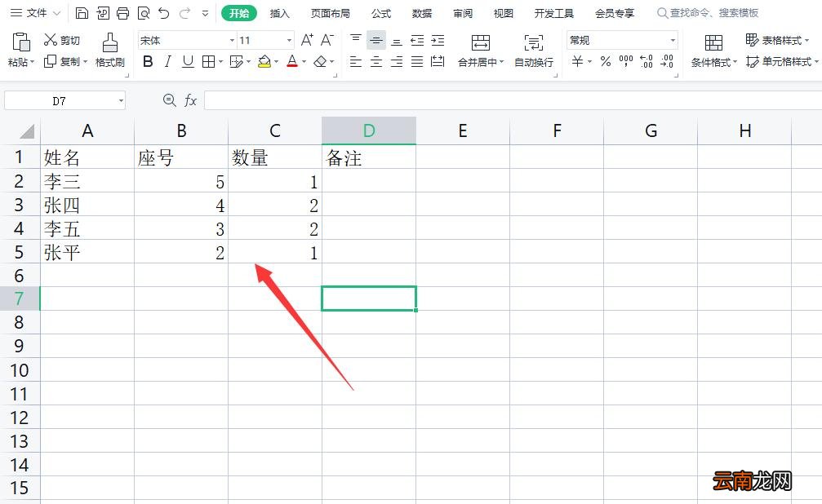Switch to the 页面布局 tab
The width and height of the screenshot is (822, 504).
point(331,13)
